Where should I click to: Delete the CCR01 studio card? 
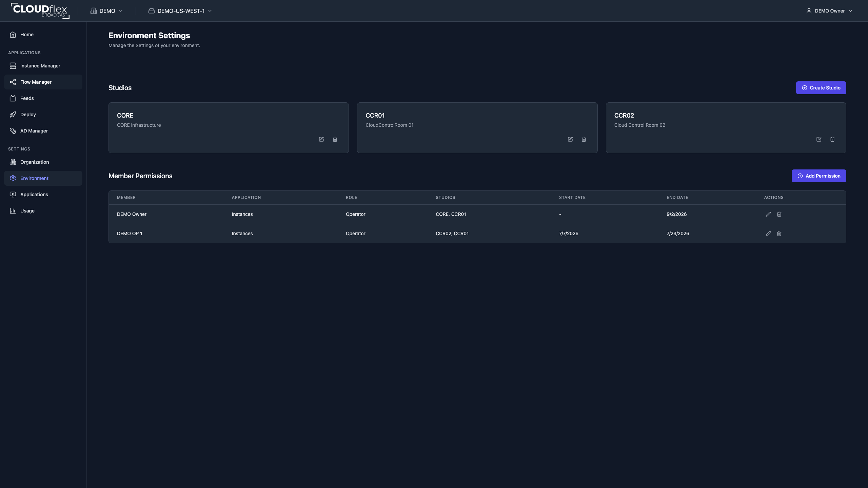[584, 139]
